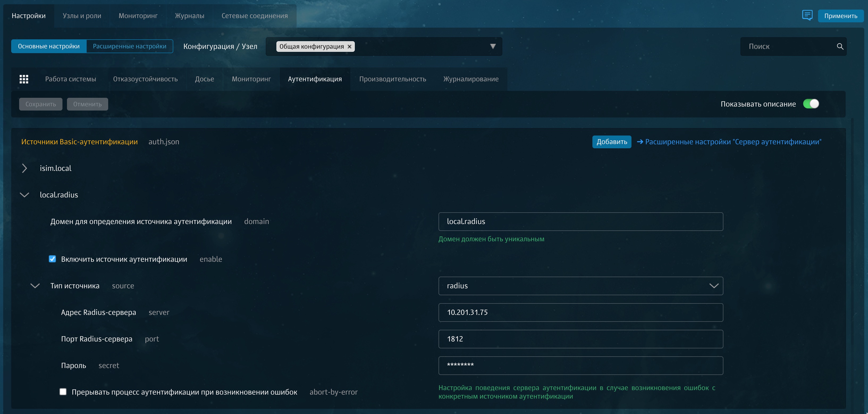The width and height of the screenshot is (868, 414).
Task: Click the Поиск search field
Action: (789, 47)
